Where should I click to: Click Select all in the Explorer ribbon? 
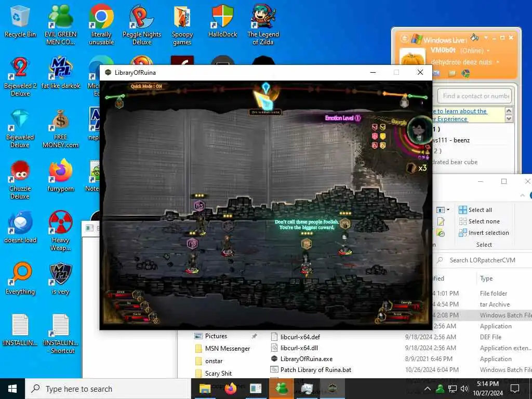pyautogui.click(x=475, y=210)
